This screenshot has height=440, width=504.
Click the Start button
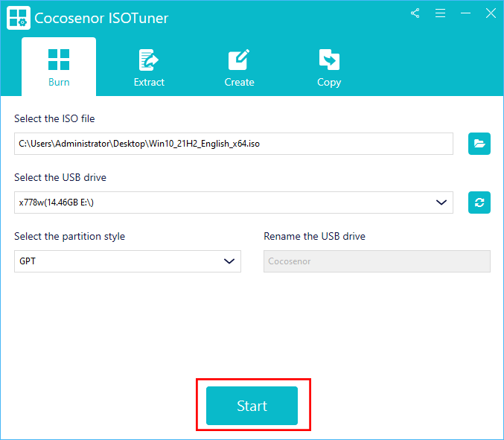(x=252, y=406)
